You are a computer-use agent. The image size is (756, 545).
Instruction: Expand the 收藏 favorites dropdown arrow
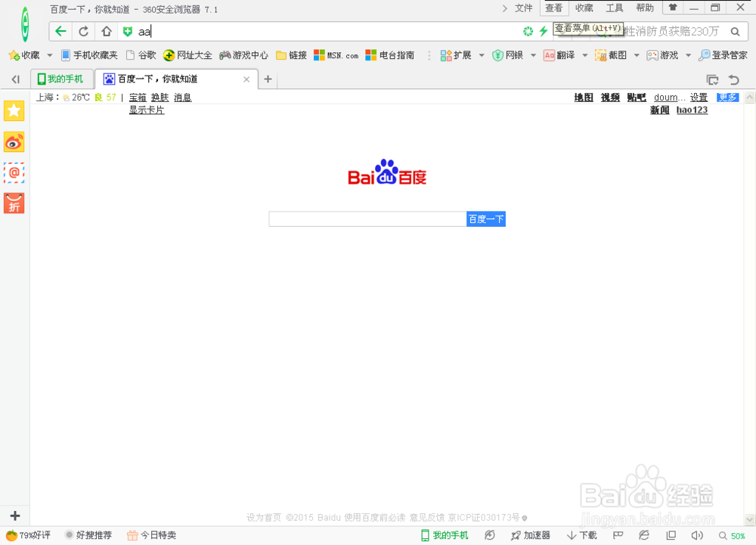click(49, 55)
